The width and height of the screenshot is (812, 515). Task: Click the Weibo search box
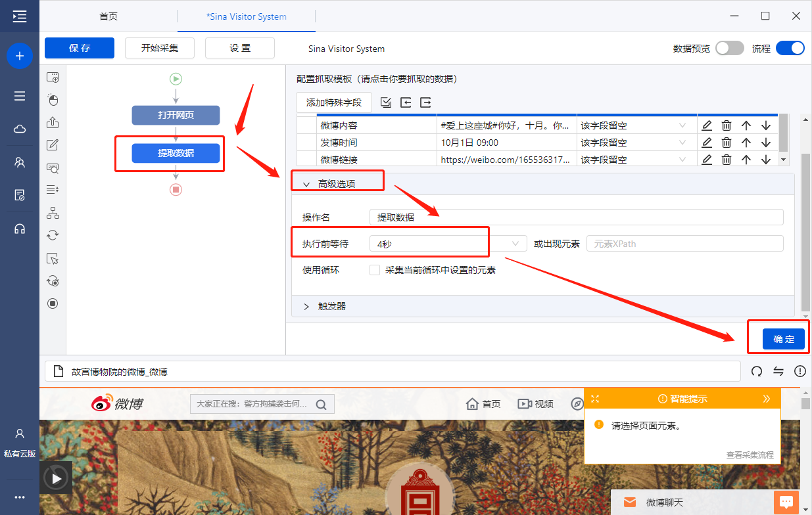click(x=262, y=404)
